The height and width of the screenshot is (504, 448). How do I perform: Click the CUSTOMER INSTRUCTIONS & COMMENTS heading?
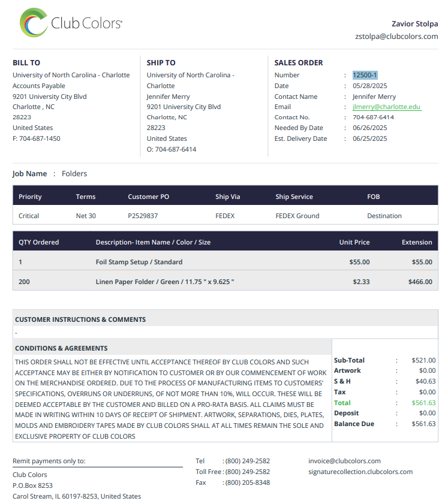80,319
